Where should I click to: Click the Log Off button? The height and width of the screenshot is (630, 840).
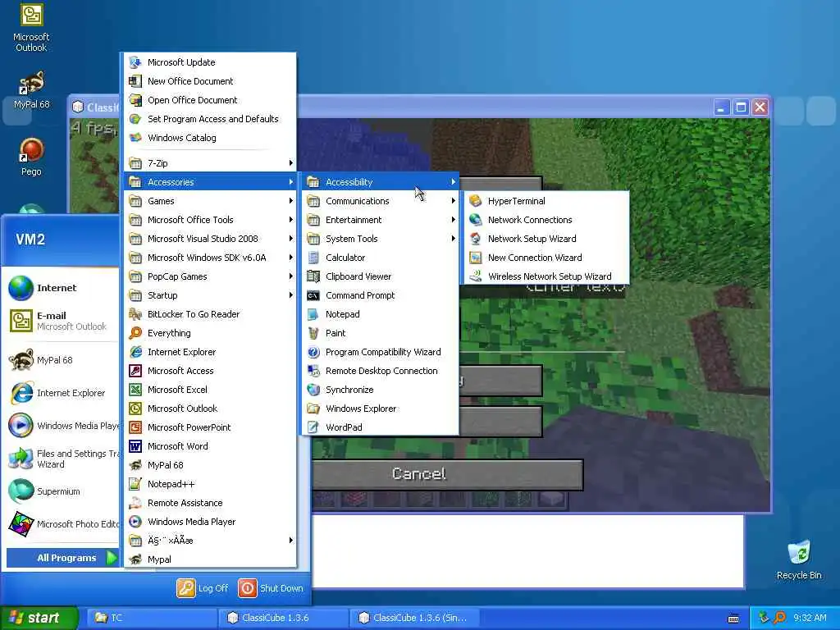point(203,588)
